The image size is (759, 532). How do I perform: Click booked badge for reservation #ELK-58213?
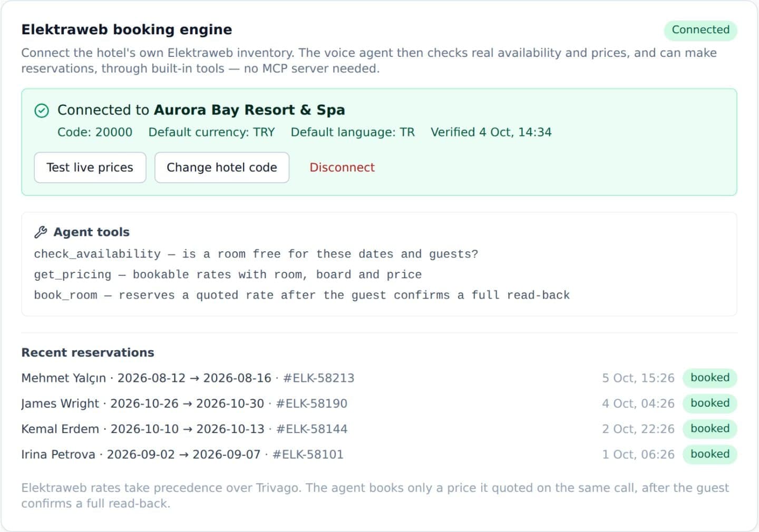(x=710, y=378)
